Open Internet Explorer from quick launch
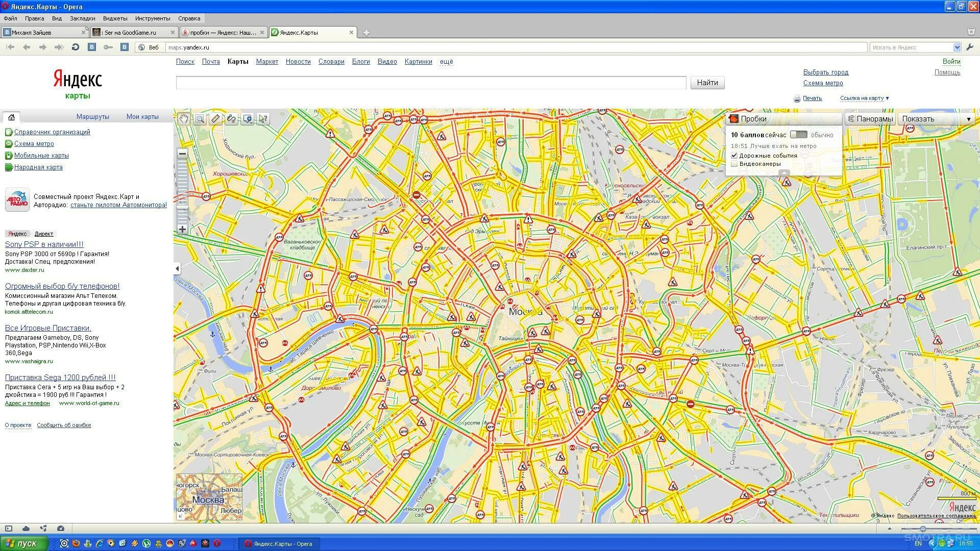Image resolution: width=980 pixels, height=551 pixels. pyautogui.click(x=100, y=543)
